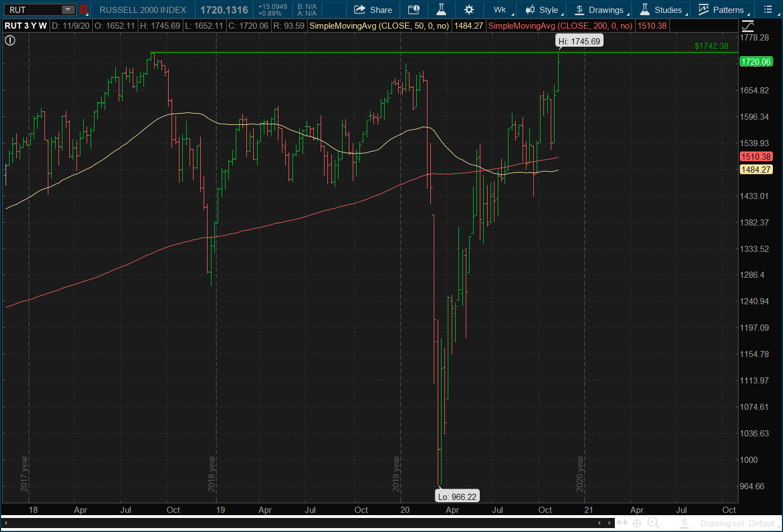Click the scroll-left arrow at chart bottom
Viewport: 783px width, 532px height.
coord(599,524)
